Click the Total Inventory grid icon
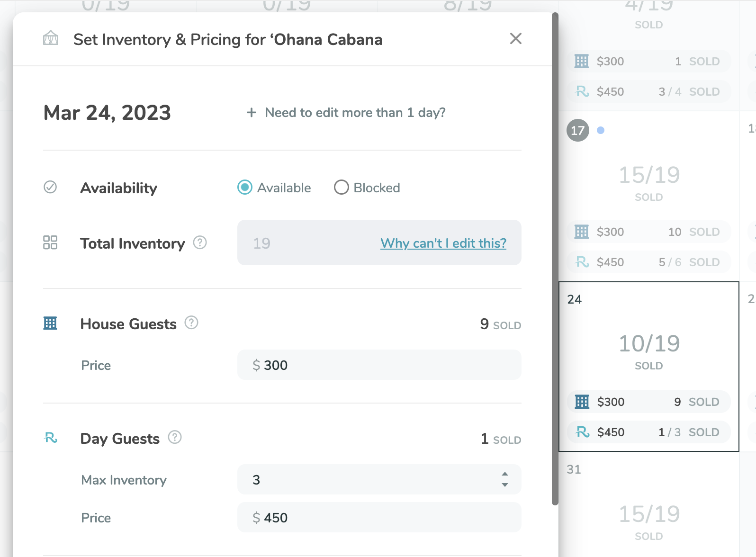The image size is (756, 557). tap(50, 243)
